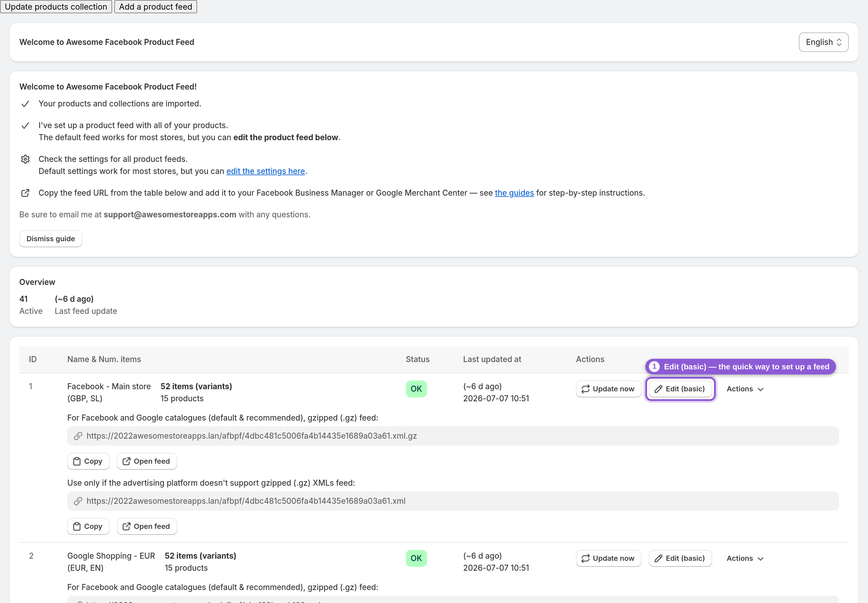Click the link icon of Facebook plain XML URL
The height and width of the screenshot is (603, 868).
click(78, 501)
